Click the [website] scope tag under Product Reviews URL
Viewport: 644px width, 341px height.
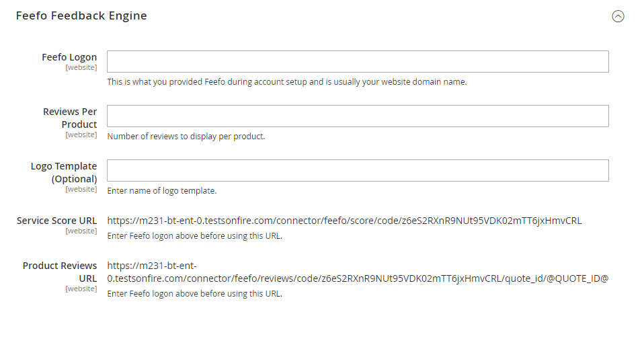[x=81, y=289]
